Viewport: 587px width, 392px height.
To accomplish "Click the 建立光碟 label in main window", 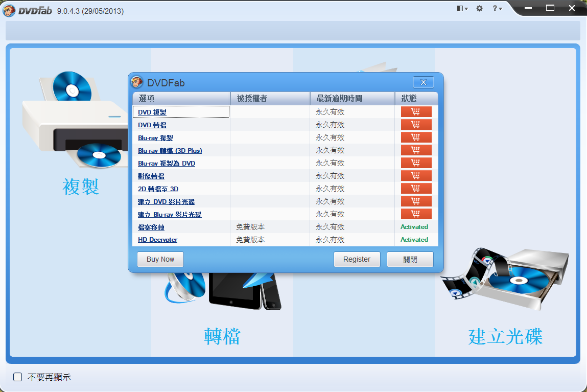I will [505, 336].
